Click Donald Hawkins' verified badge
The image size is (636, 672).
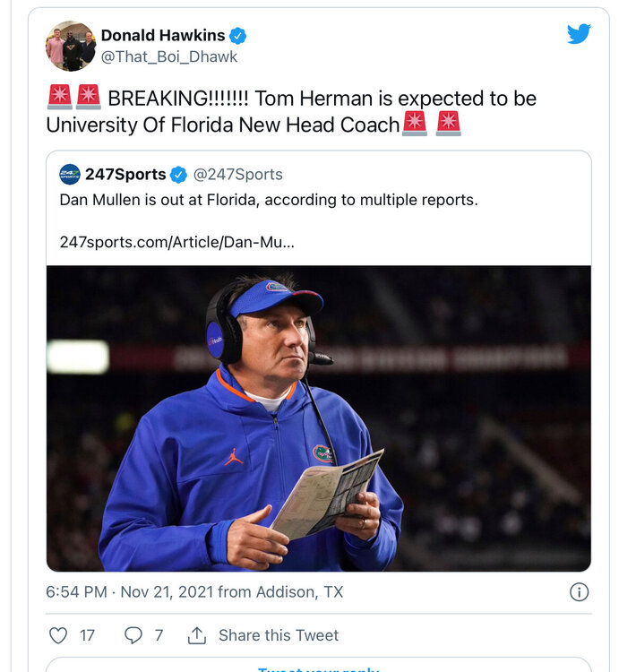237,36
